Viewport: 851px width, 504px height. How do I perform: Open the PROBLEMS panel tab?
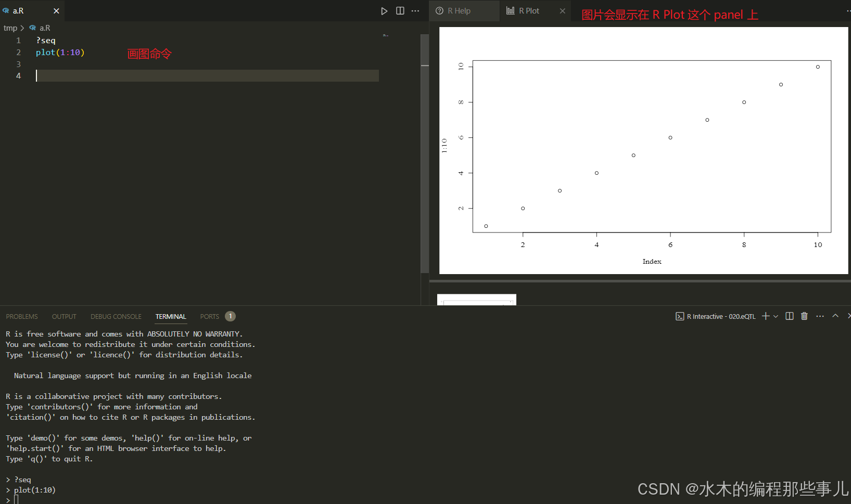pyautogui.click(x=22, y=316)
